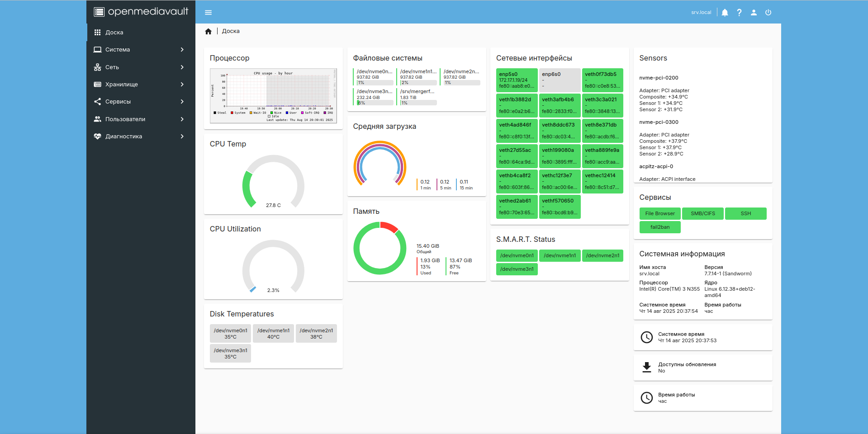This screenshot has height=434, width=868.
Task: Open the Сервисы sidebar menu
Action: [118, 102]
